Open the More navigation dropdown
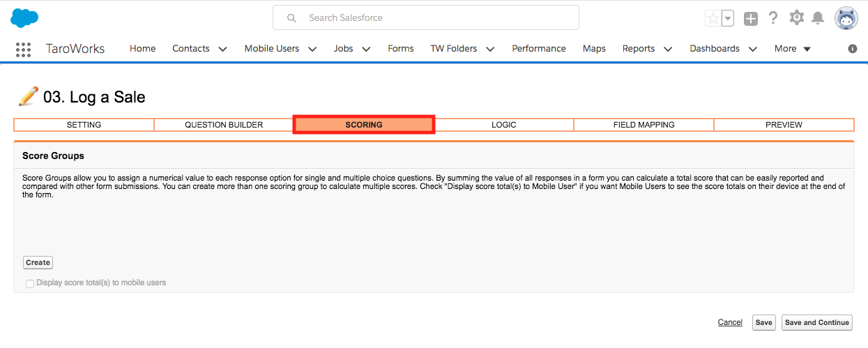The width and height of the screenshot is (868, 348). [x=793, y=49]
